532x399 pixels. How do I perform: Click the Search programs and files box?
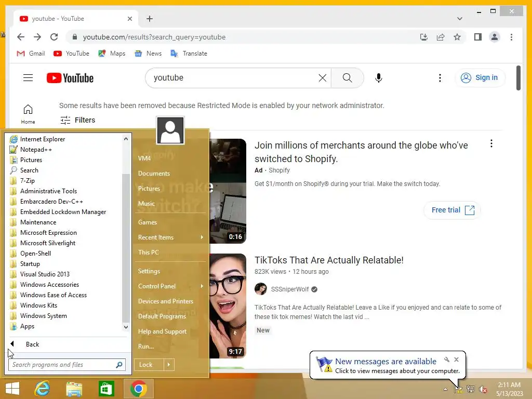pos(67,365)
